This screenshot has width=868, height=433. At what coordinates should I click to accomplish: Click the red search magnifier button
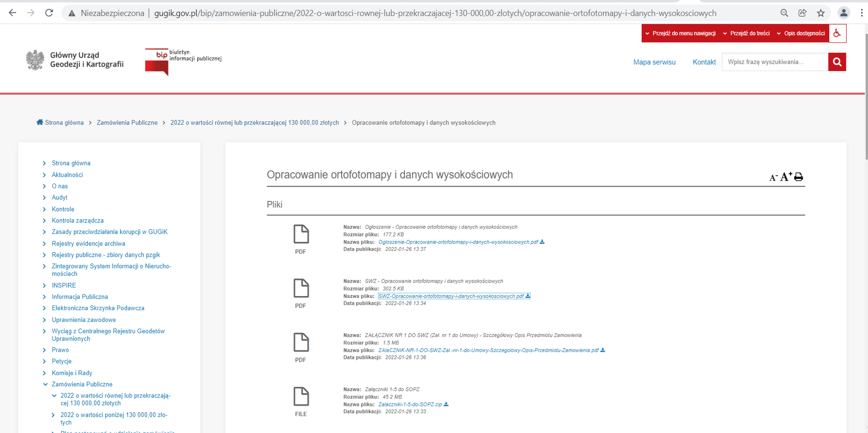[837, 62]
